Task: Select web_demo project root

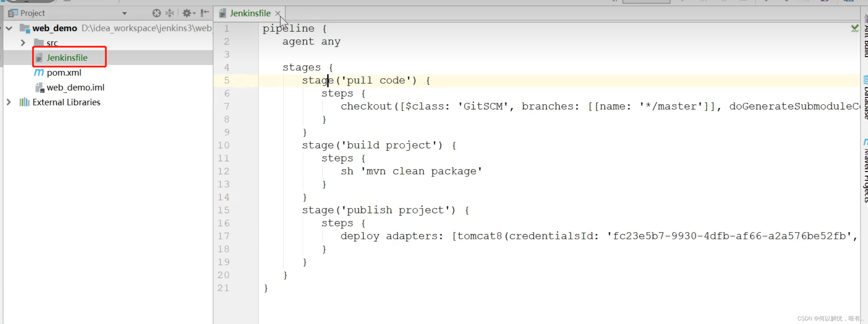Action: [54, 28]
